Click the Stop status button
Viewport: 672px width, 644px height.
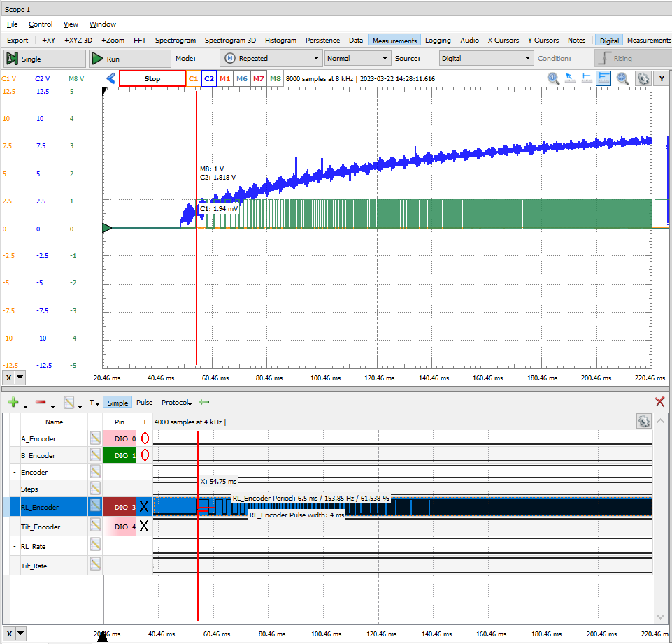pos(152,78)
